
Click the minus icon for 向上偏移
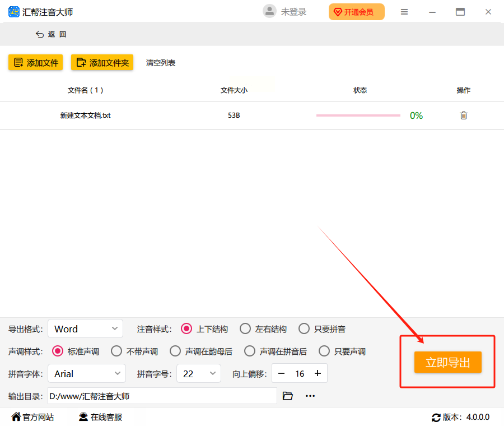[281, 373]
